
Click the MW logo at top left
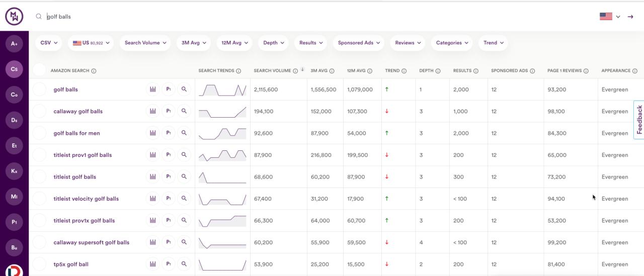pos(14,17)
